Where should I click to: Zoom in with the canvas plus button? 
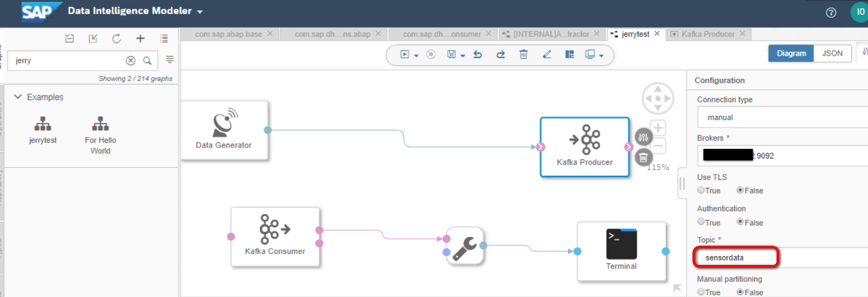[x=657, y=128]
